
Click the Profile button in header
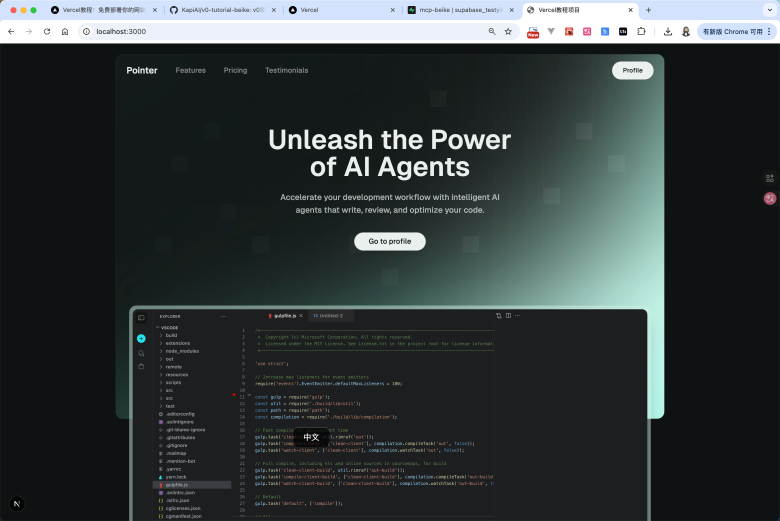632,70
